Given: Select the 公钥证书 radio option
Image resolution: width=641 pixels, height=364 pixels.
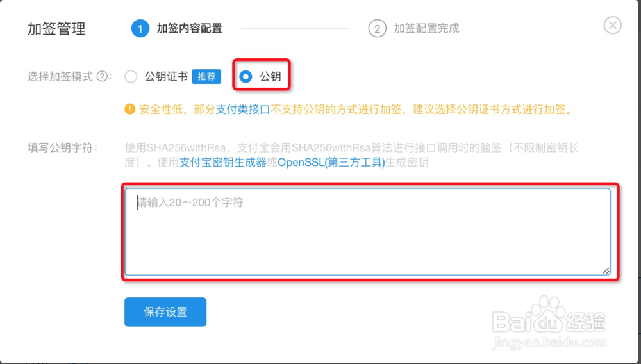Looking at the screenshot, I should (x=131, y=77).
